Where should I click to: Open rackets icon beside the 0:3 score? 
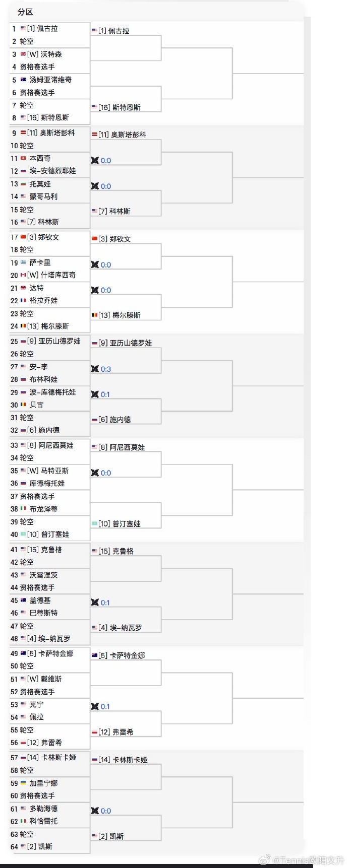coord(95,369)
